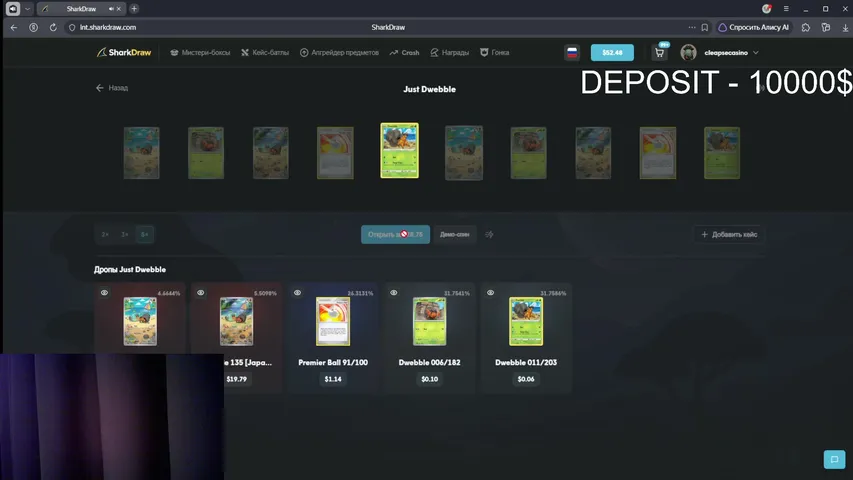Viewport: 853px width, 480px height.
Task: Select the 2x case multiplier
Action: coord(105,235)
